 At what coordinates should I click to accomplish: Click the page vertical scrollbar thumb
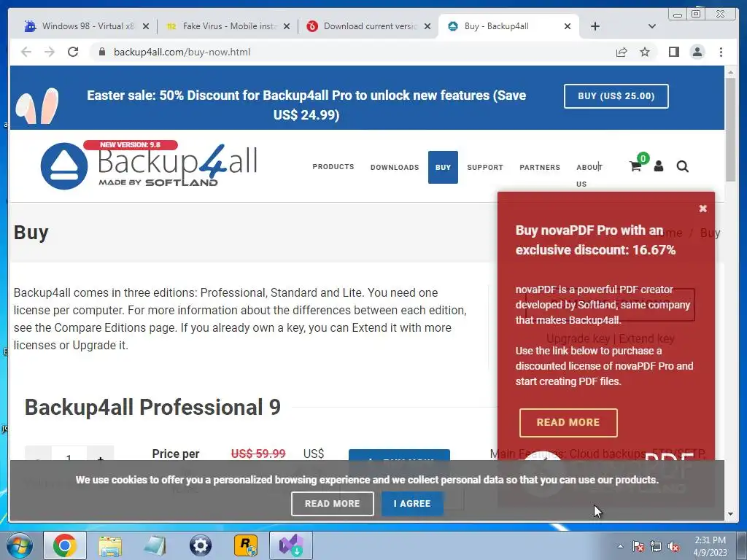pos(730,128)
